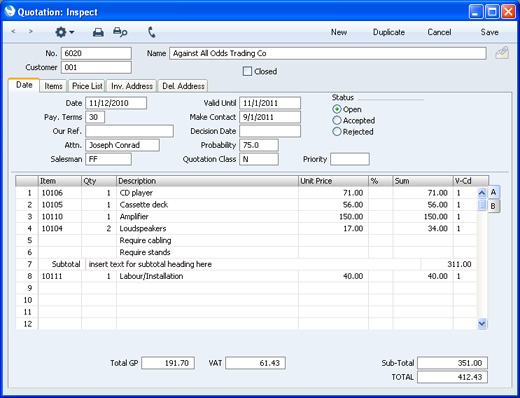Click the grid scroll up arrow
This screenshot has height=398, width=520.
point(482,193)
